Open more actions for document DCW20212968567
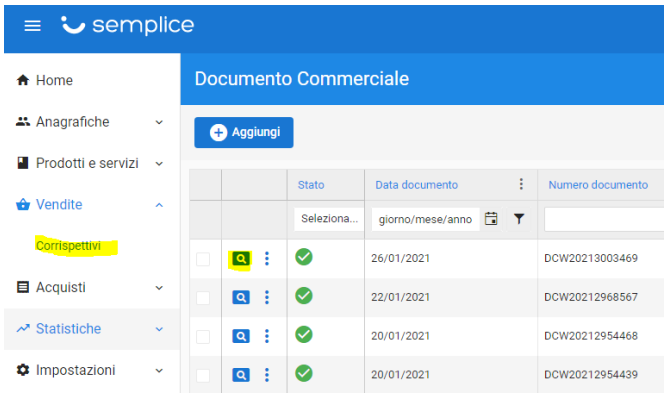669x398 pixels. tap(267, 297)
